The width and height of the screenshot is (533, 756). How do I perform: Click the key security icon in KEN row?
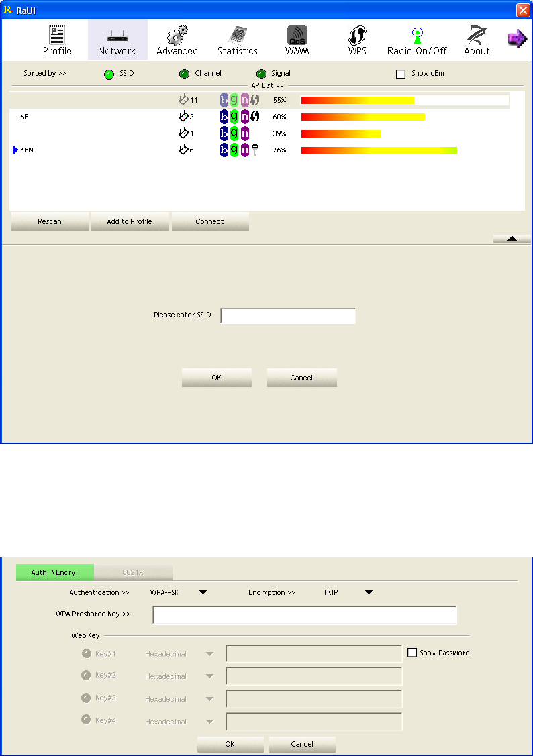(254, 150)
